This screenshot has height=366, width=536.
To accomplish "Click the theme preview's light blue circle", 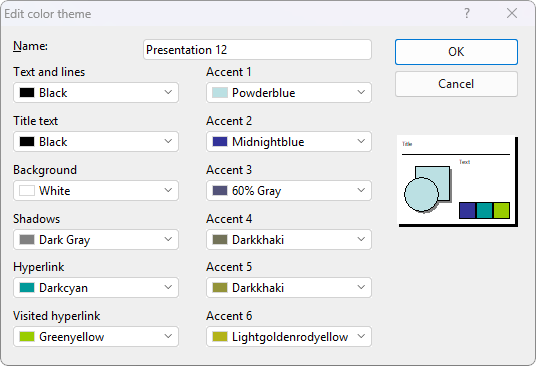I will pos(421,194).
